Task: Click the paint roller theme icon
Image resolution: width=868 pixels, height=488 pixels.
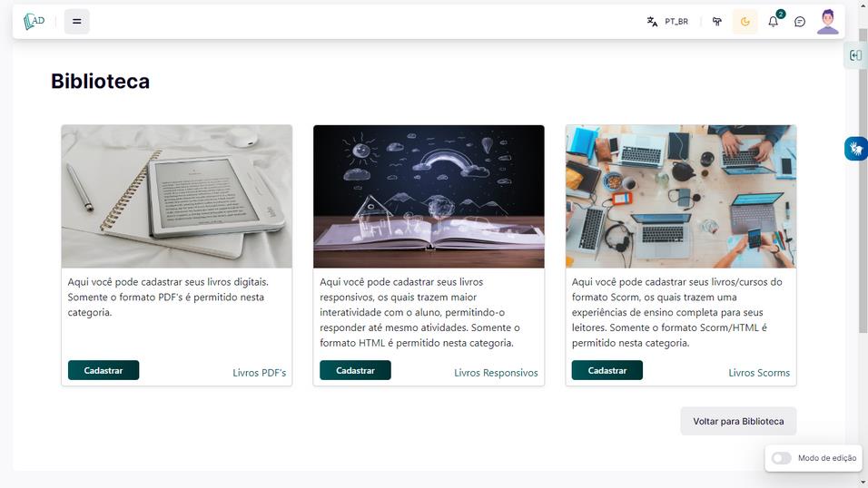Action: 717,22
